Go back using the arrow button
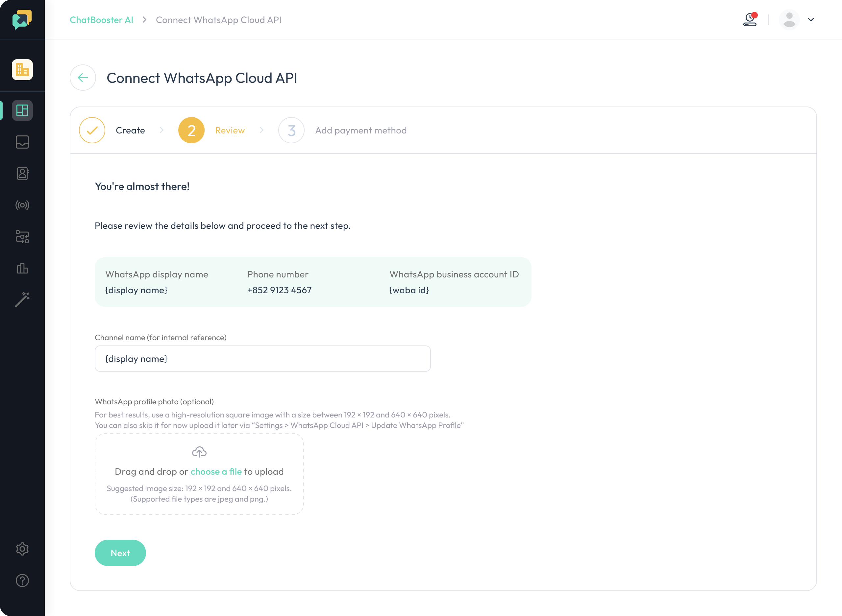842x616 pixels. 83,78
